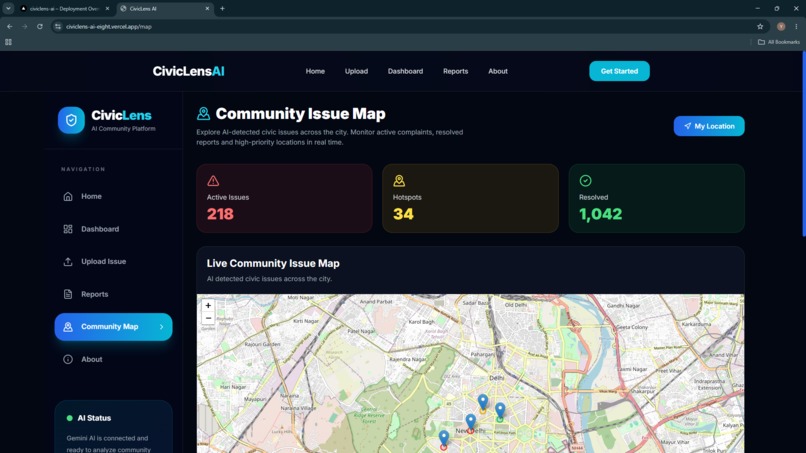Open Upload in top navigation
Viewport: 806px width, 453px height.
pos(356,71)
